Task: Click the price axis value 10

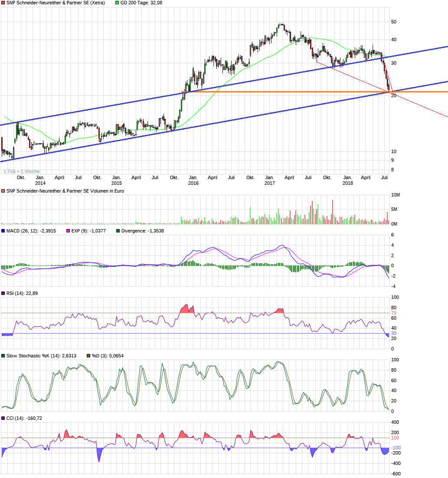Action: [394, 151]
